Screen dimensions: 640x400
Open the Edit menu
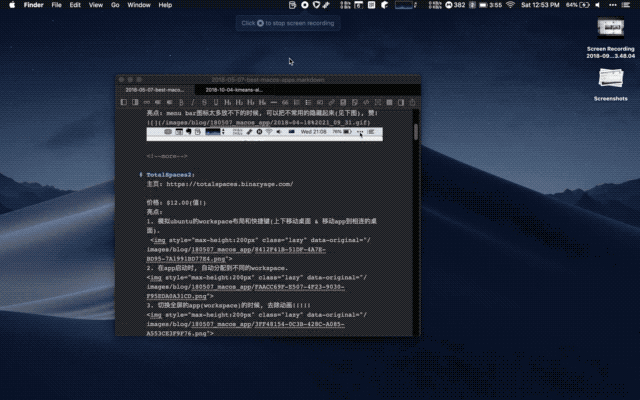click(x=75, y=5)
